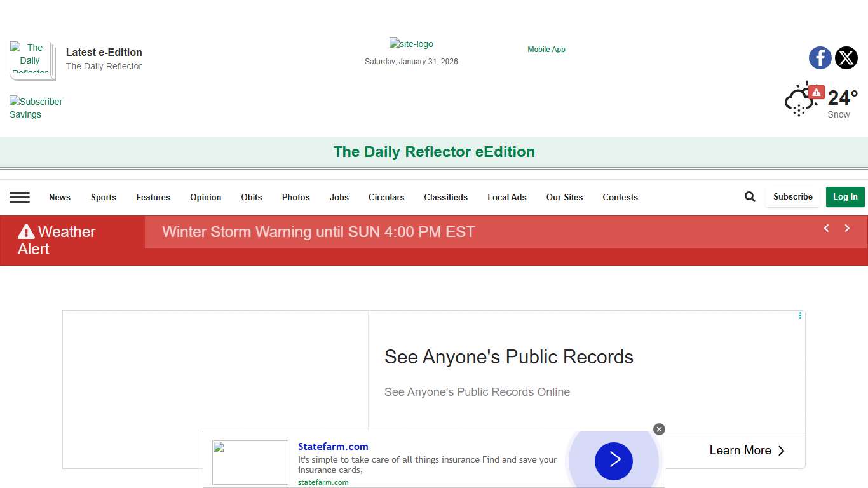The height and width of the screenshot is (488, 868).
Task: Open the hamburger navigation menu
Action: [20, 197]
